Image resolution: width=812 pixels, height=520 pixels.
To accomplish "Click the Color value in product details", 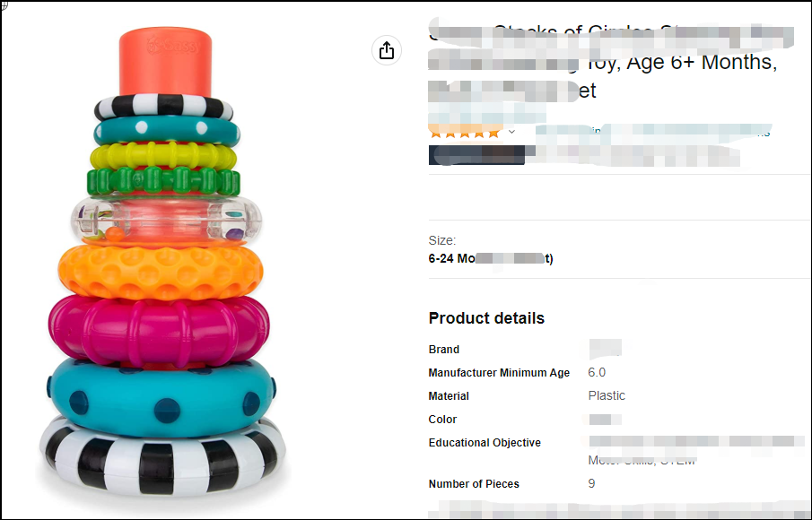I will (605, 419).
